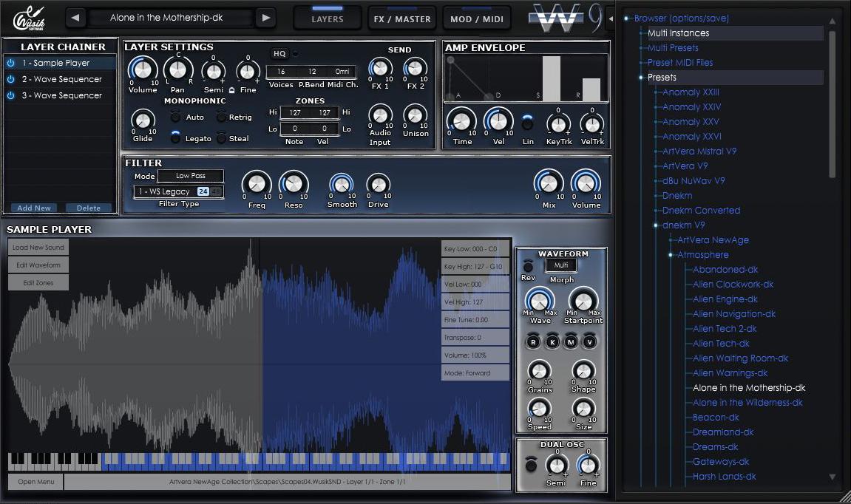Click the Waveform K button

click(552, 341)
